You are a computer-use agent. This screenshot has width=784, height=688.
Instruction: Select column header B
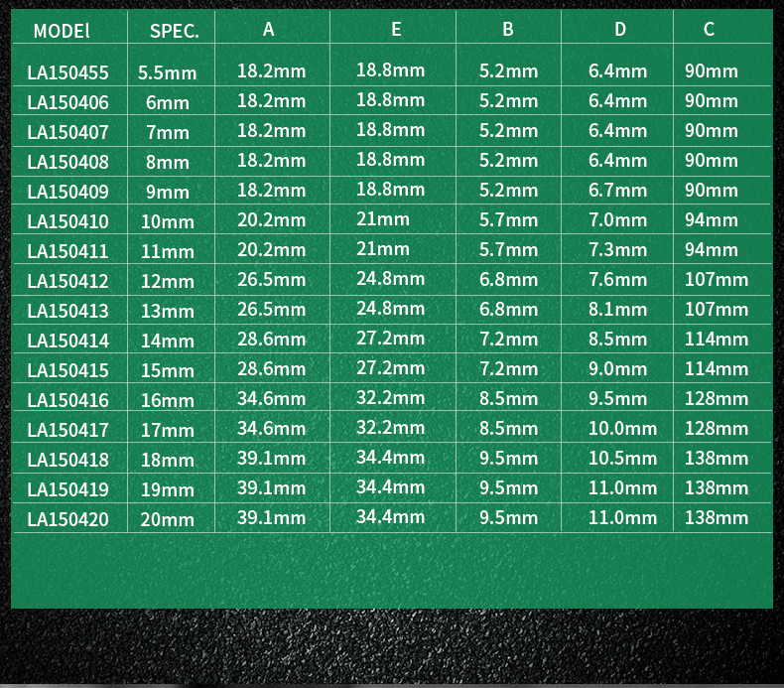pos(508,30)
